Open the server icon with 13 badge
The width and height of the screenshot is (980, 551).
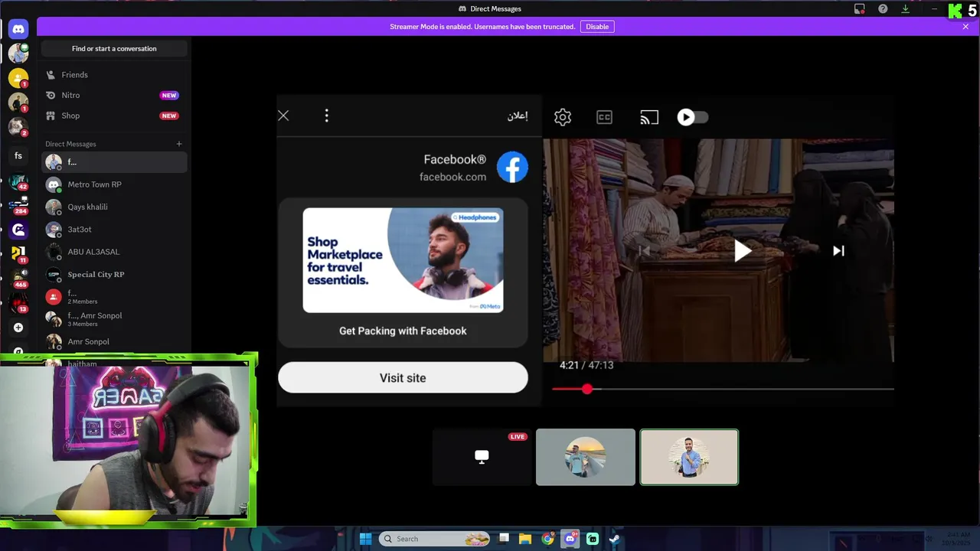(x=18, y=303)
